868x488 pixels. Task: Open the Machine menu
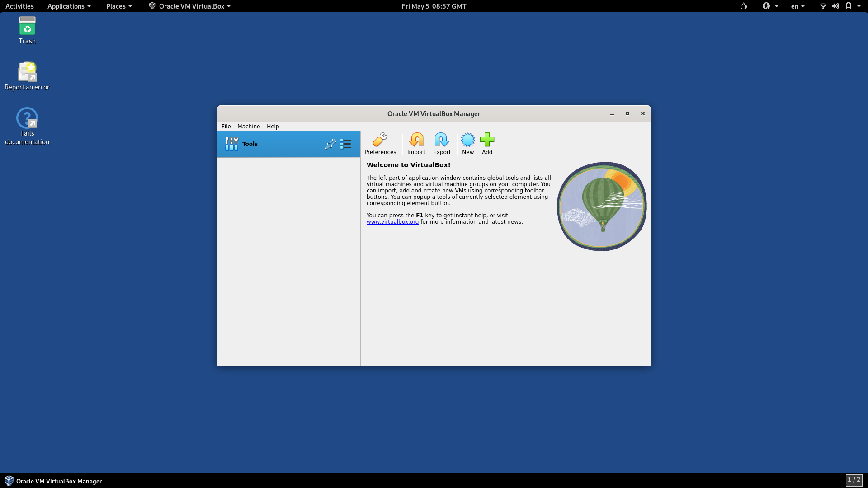point(248,127)
